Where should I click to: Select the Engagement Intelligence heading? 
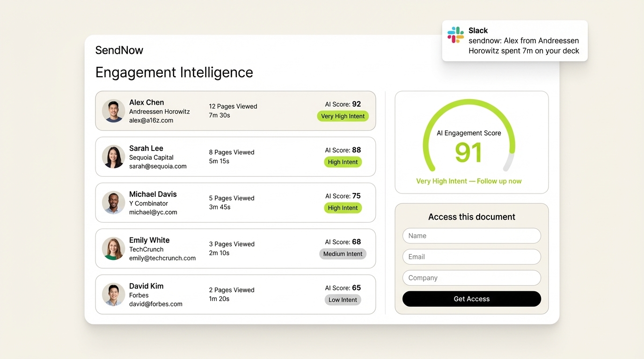[174, 72]
